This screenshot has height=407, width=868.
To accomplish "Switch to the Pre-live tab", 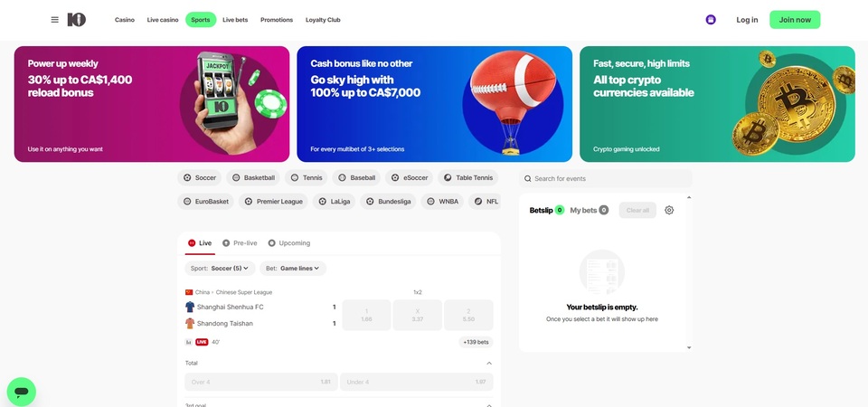I will click(240, 243).
